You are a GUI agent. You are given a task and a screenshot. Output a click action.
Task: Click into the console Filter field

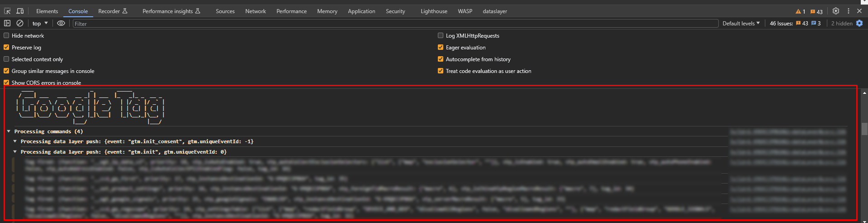coord(395,24)
